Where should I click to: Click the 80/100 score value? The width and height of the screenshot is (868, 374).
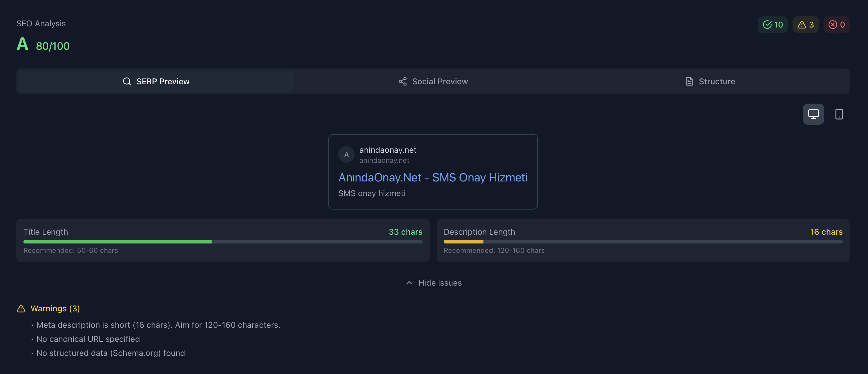53,46
